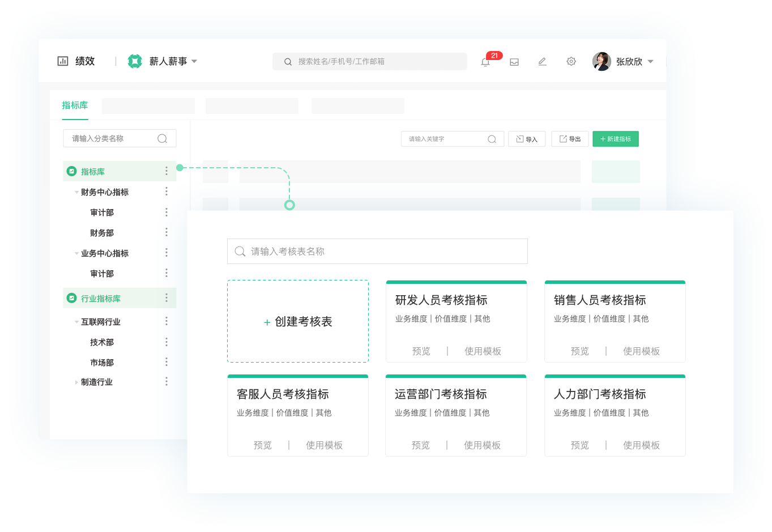Screen dimensions: 772x532
Task: Click the 请输入考核表名称 search field
Action: point(377,251)
